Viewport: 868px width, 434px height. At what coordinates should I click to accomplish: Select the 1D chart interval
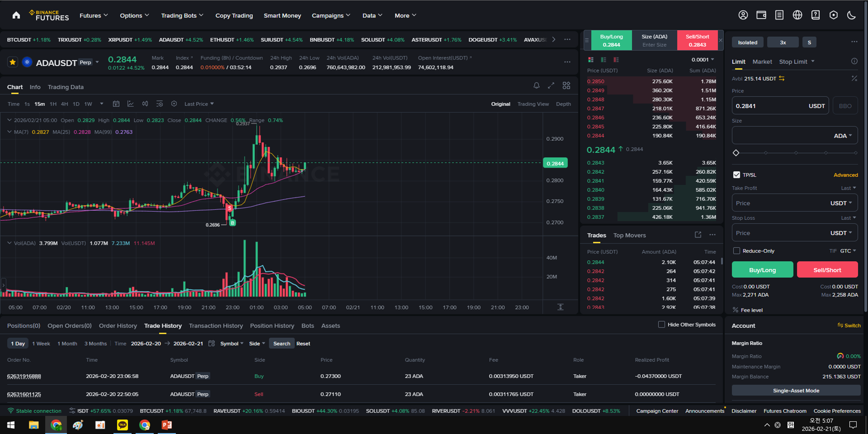point(76,104)
